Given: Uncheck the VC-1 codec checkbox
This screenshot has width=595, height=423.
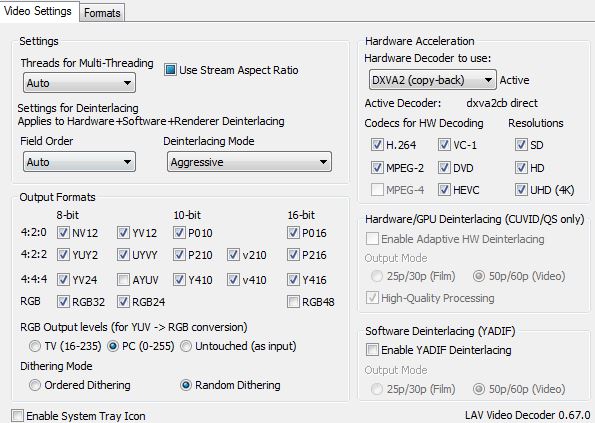Looking at the screenshot, I should [x=444, y=145].
